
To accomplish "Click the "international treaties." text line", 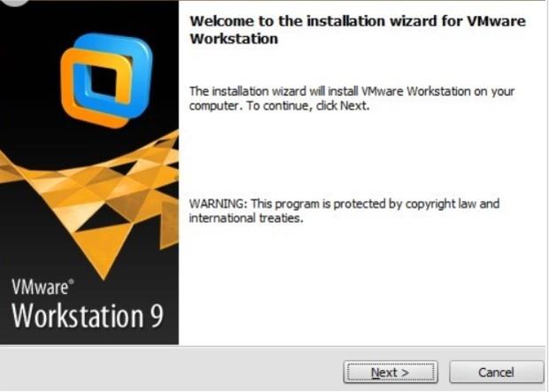I will pyautogui.click(x=246, y=218).
